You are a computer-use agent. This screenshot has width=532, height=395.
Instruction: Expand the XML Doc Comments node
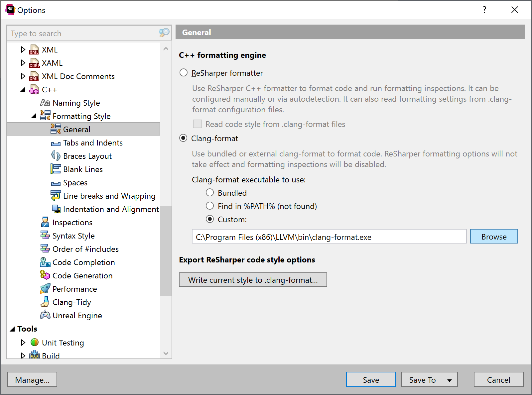click(x=23, y=76)
